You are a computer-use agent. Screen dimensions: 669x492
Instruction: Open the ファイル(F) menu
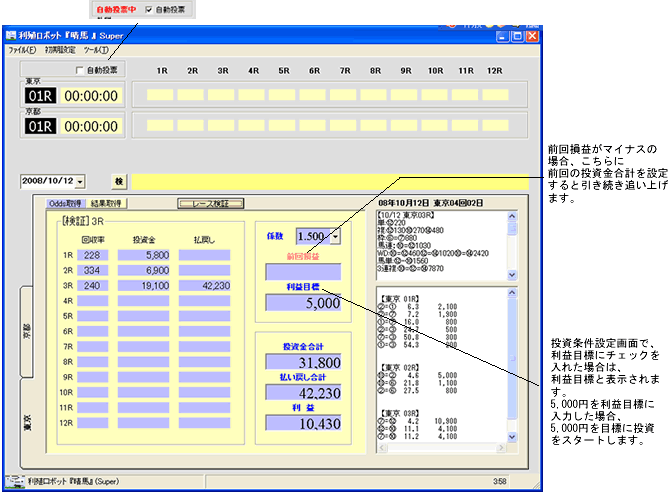coord(22,49)
